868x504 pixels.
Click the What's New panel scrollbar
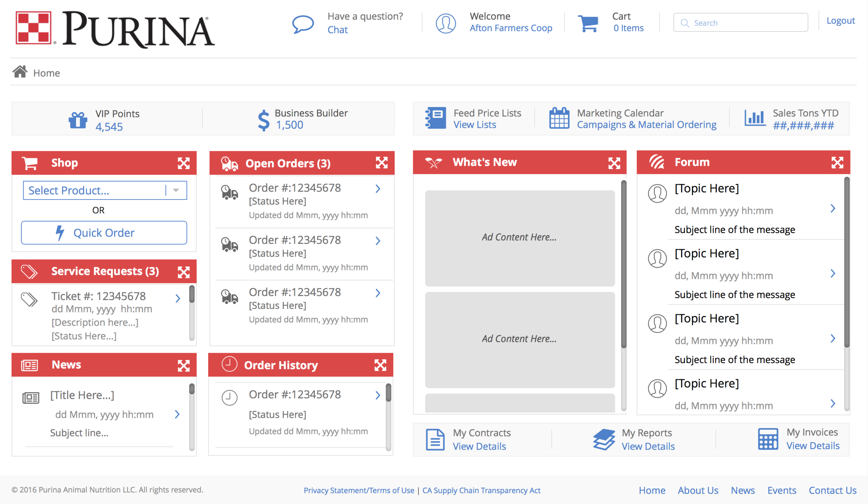[624, 295]
